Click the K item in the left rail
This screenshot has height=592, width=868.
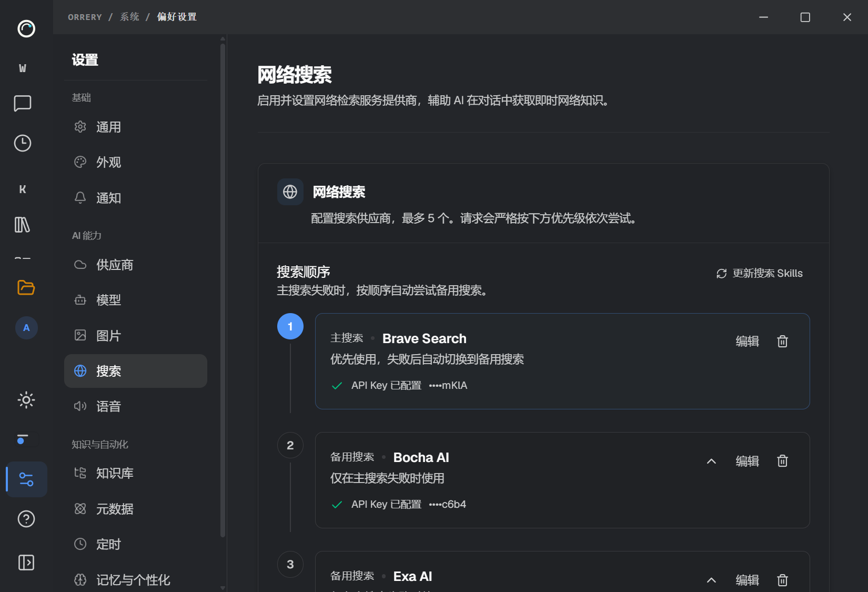click(x=23, y=189)
